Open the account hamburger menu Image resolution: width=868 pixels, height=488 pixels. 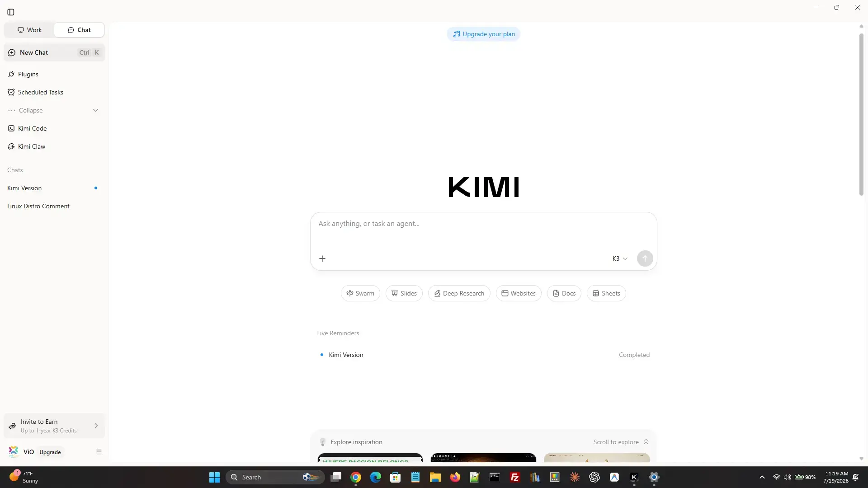pyautogui.click(x=99, y=452)
